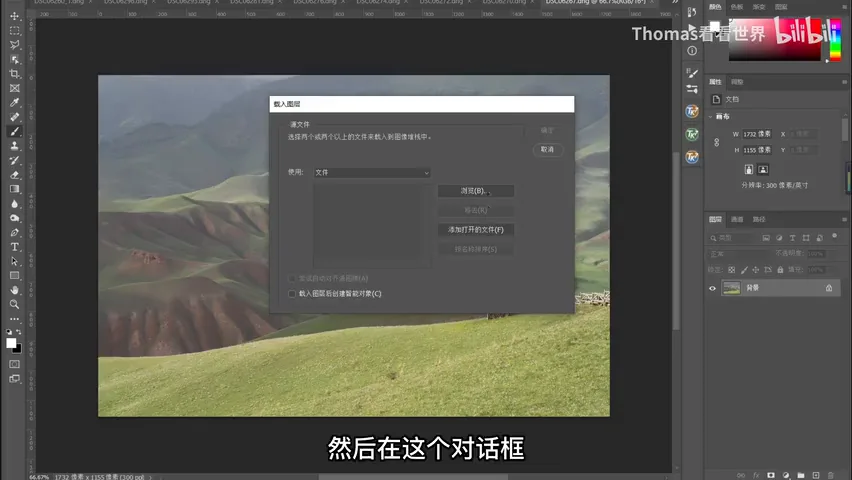The height and width of the screenshot is (480, 852).
Task: Select the Object Selection tool
Action: 15,59
